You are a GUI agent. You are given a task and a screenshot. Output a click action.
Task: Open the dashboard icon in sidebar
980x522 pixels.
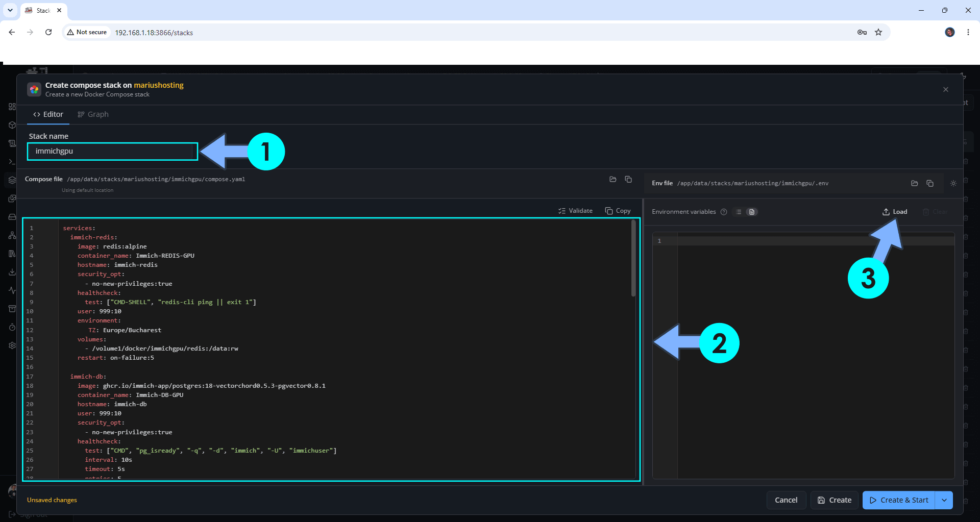[12, 107]
